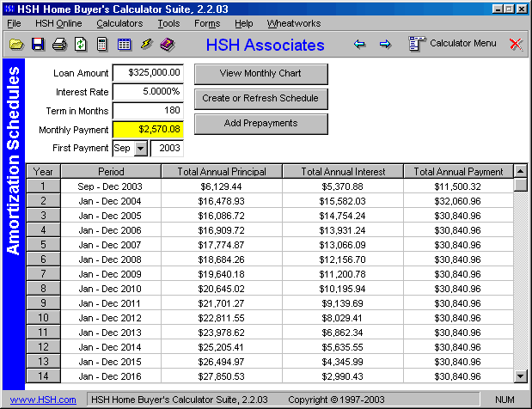
Task: Save with the floppy disk icon
Action: pos(38,45)
